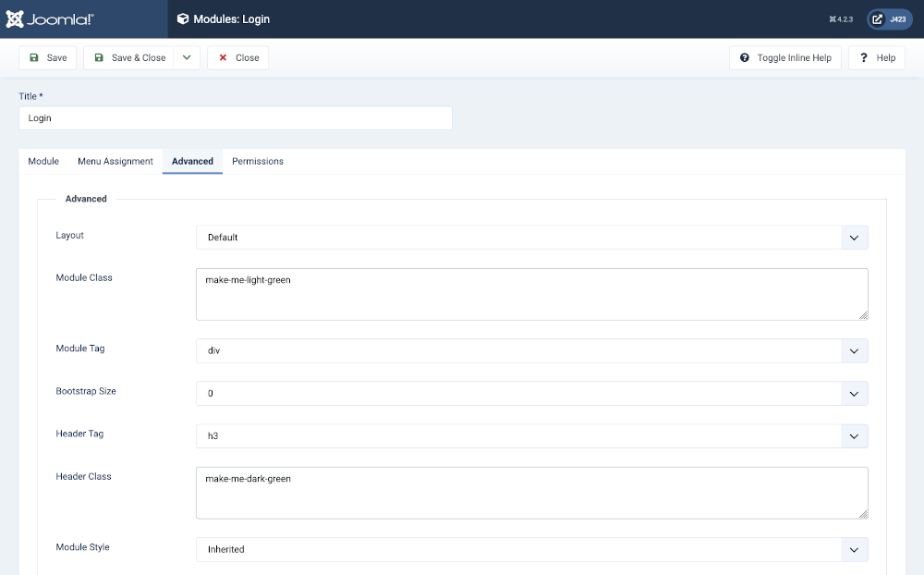This screenshot has height=575, width=924.
Task: Click the Joomla logo in header
Action: (50, 18)
